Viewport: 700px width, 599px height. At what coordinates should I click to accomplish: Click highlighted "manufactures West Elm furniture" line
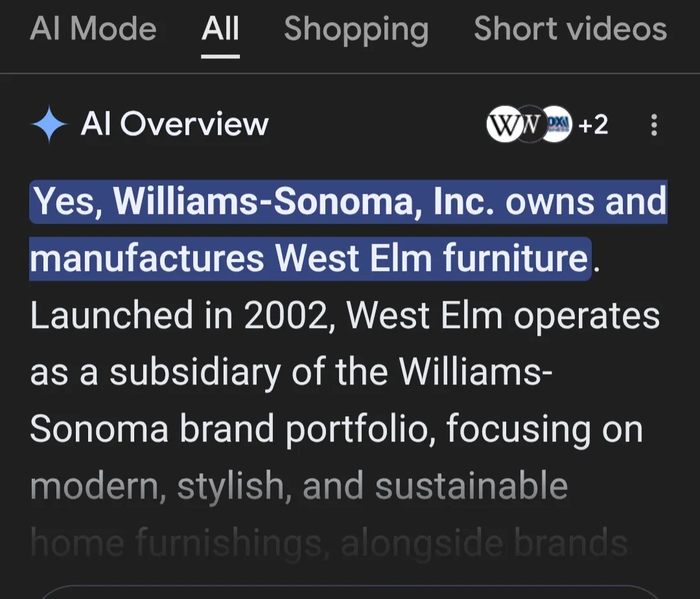310,259
